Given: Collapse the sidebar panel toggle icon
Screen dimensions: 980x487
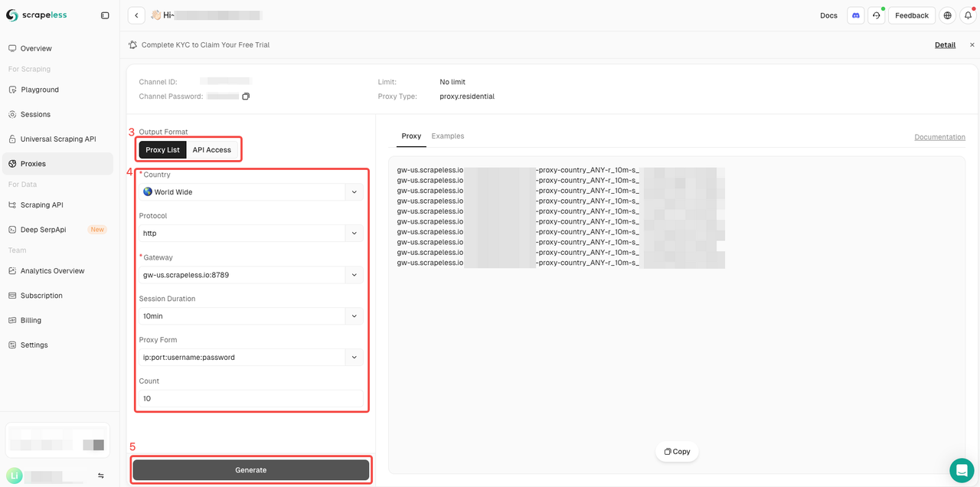Looking at the screenshot, I should tap(105, 15).
